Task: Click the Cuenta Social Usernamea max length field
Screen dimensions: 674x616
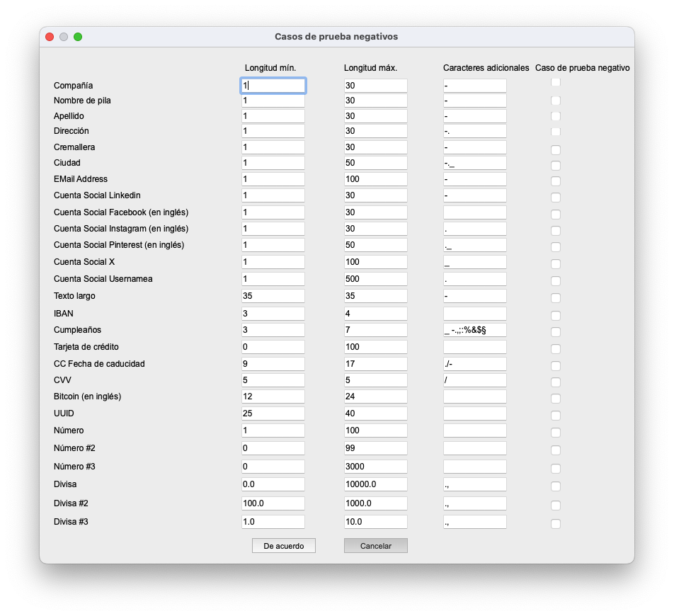Action: click(x=375, y=279)
